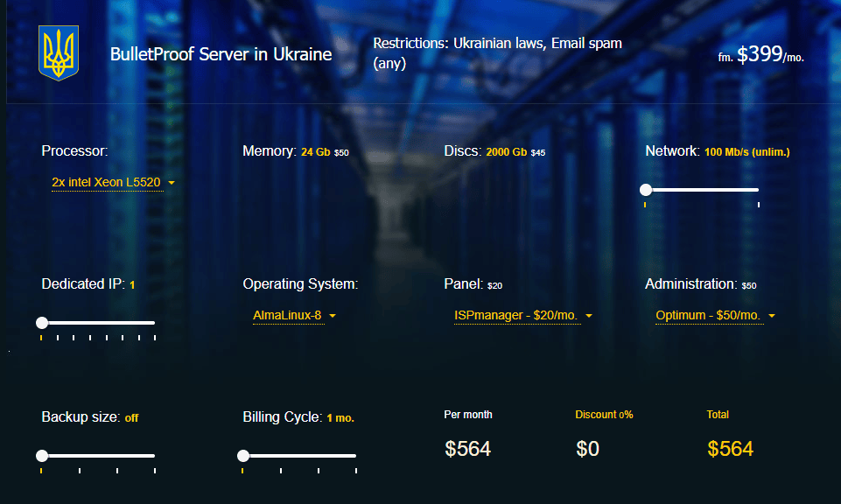
Task: Open the Panel ISPmanager dropdown
Action: 515,315
